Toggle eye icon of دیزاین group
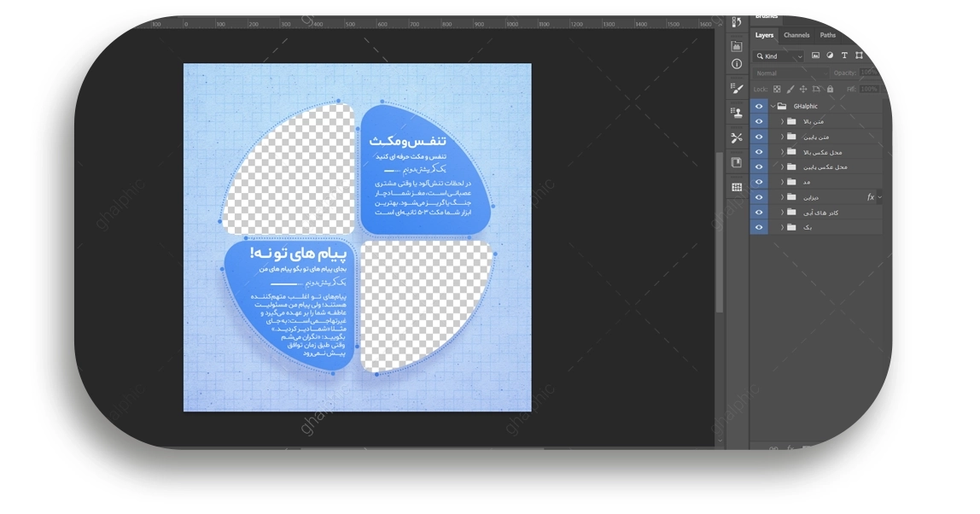This screenshot has width=980, height=514. coord(759,197)
